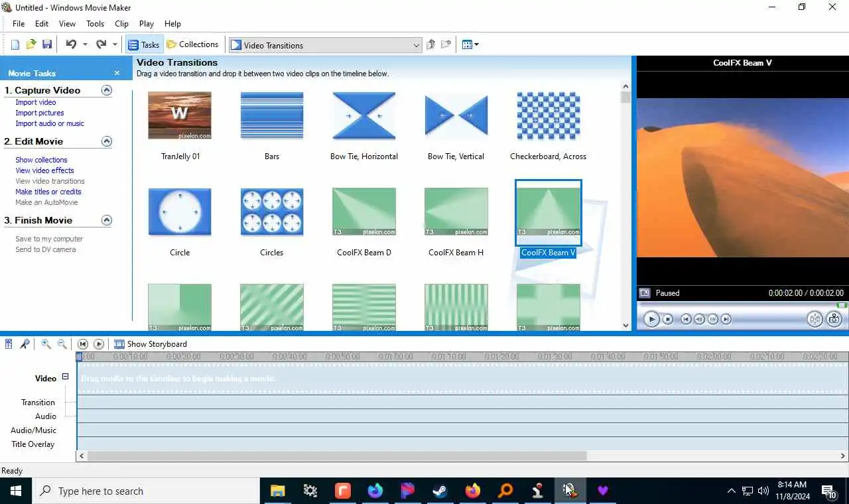The height and width of the screenshot is (504, 849).
Task: Toggle the Tasks pane button
Action: (143, 44)
